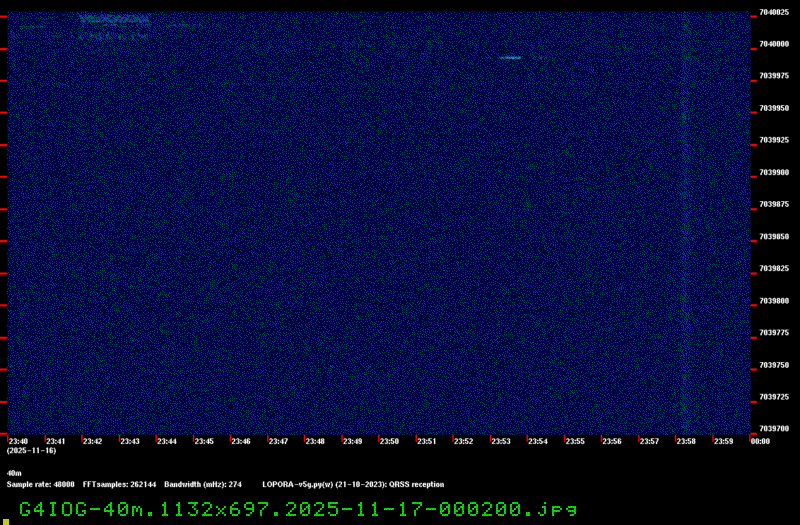Viewport: 800px width, 525px height.
Task: Click the 23:57 time label
Action: pyautogui.click(x=649, y=441)
